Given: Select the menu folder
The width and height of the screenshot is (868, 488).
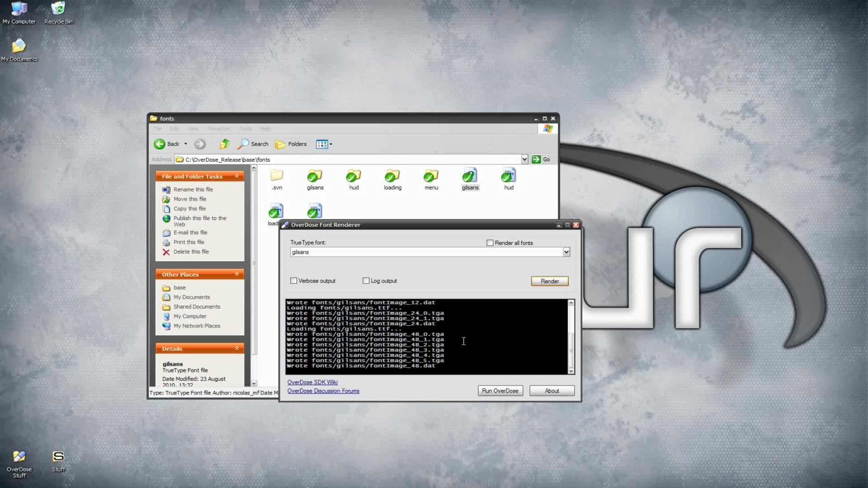Looking at the screenshot, I should [431, 179].
